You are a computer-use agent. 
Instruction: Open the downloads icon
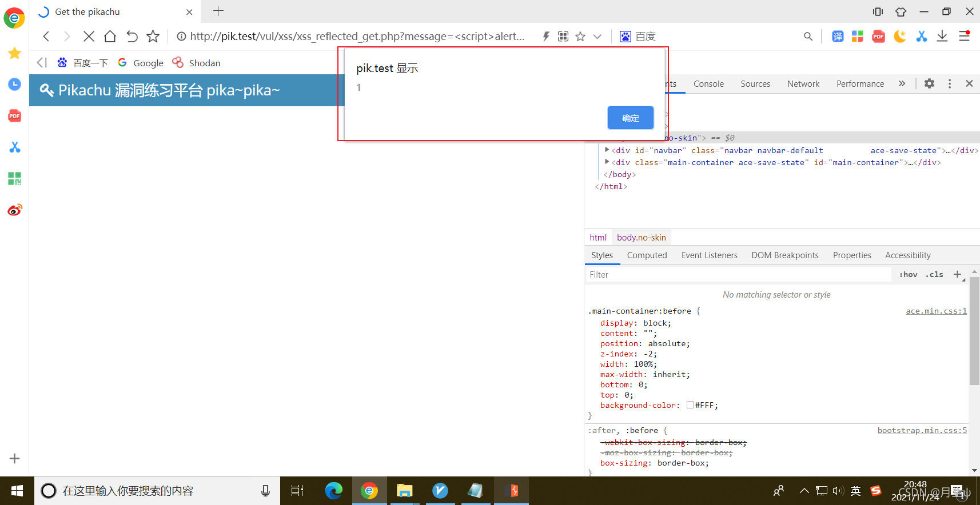coord(942,37)
